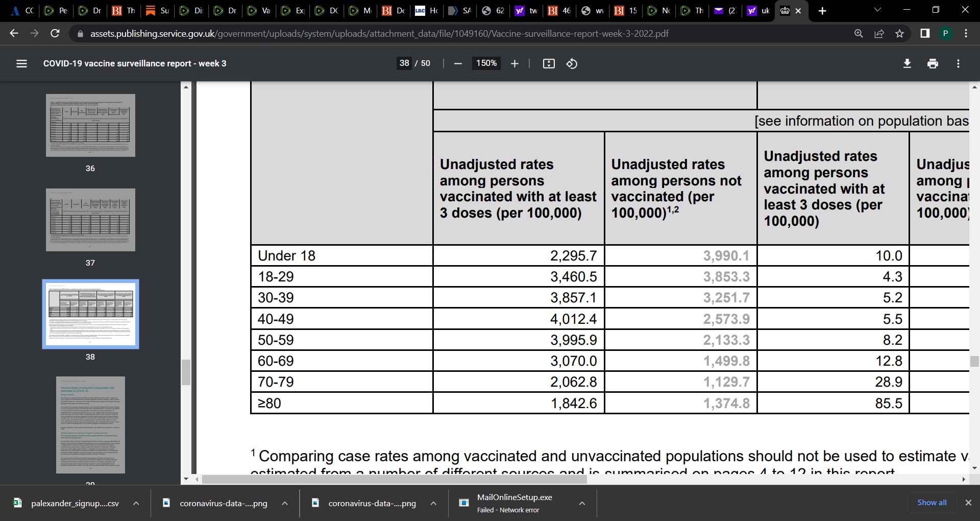
Task: Open the new tab button
Action: pyautogui.click(x=822, y=11)
